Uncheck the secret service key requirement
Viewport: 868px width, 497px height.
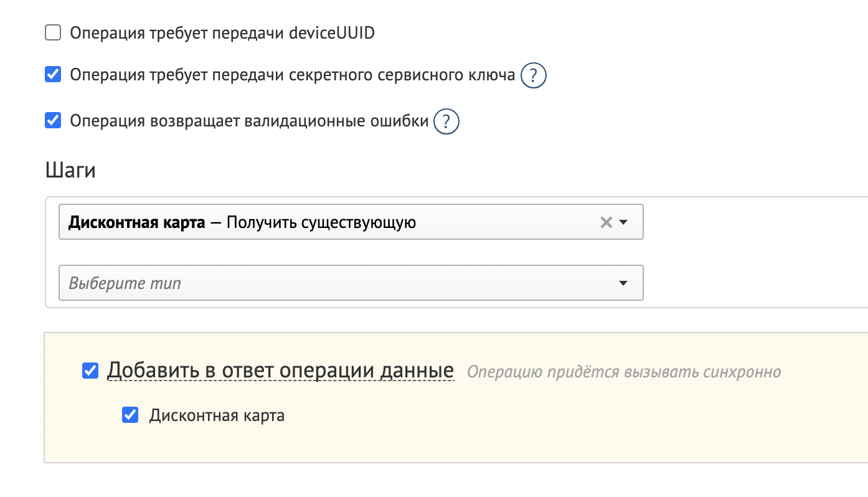(53, 75)
